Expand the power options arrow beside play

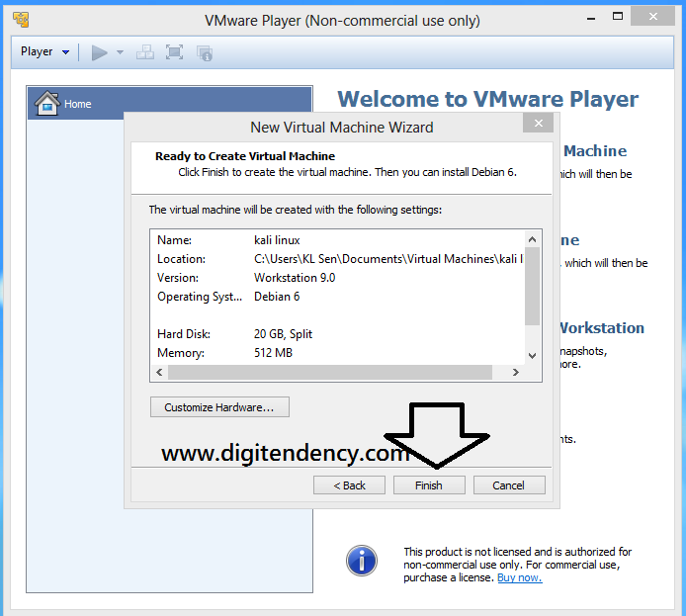pos(120,52)
